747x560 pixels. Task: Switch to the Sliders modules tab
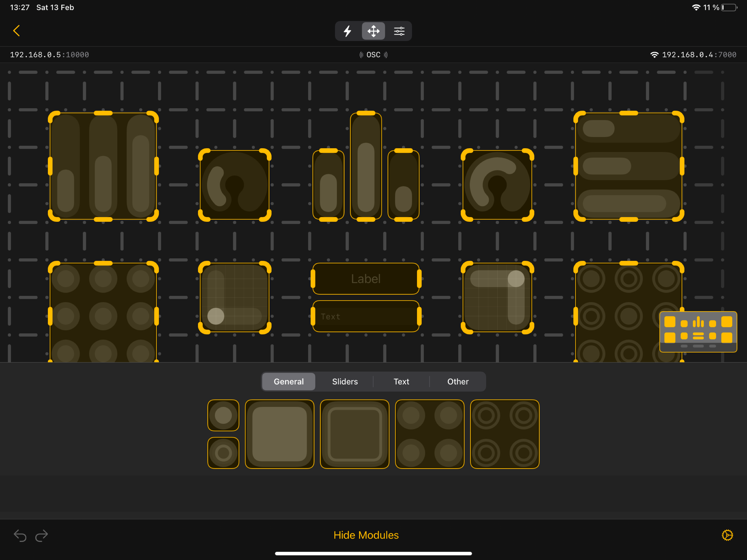[x=345, y=382]
